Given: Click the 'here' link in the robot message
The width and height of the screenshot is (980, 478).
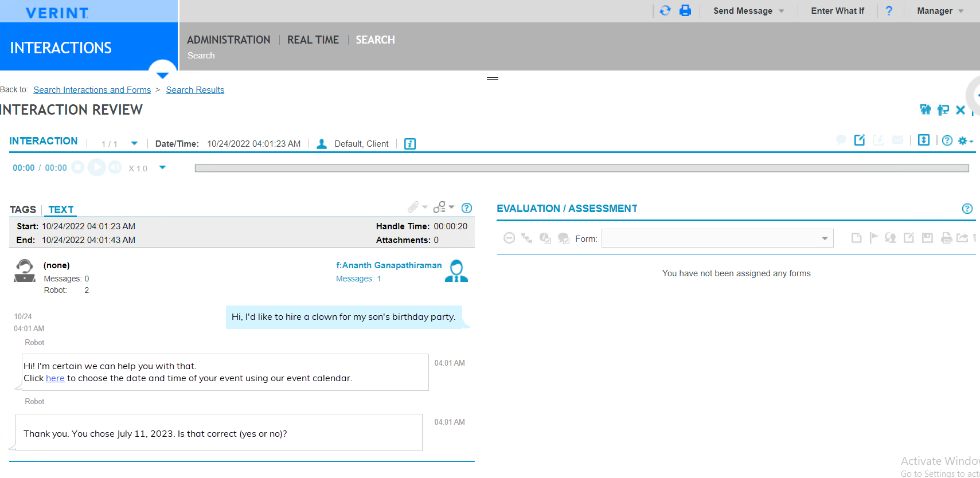Looking at the screenshot, I should (55, 378).
